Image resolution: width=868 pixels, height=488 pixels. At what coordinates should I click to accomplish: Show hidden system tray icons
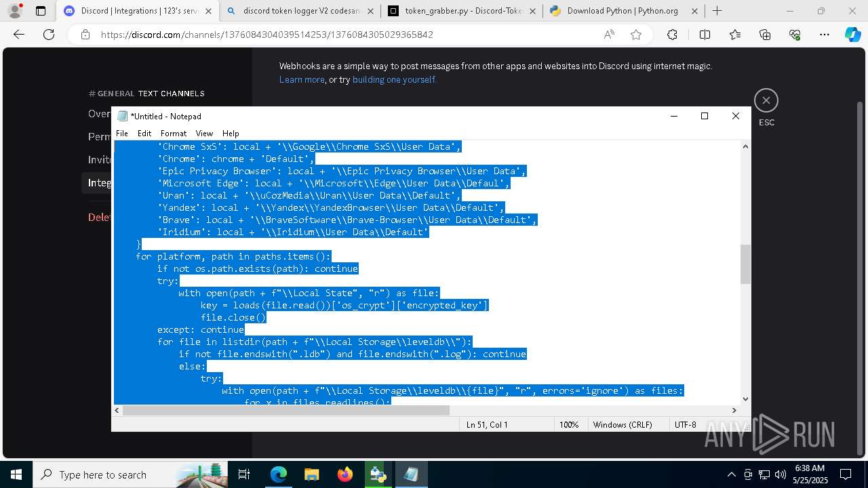(731, 474)
